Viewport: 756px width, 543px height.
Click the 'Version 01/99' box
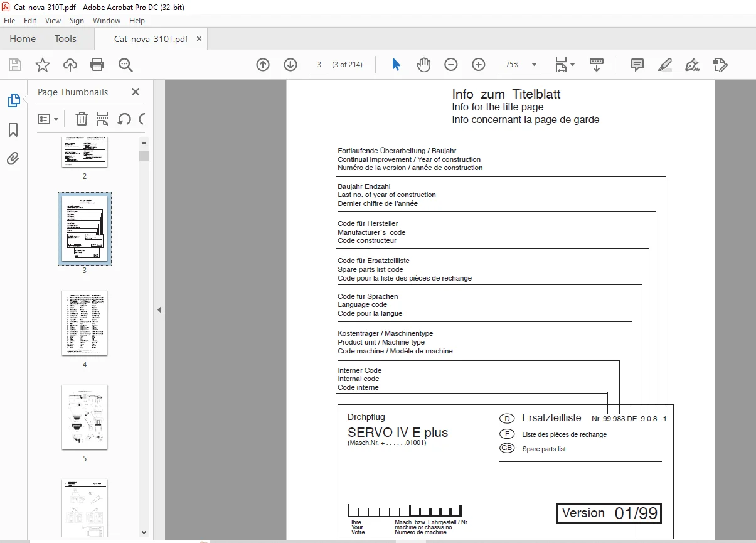609,513
